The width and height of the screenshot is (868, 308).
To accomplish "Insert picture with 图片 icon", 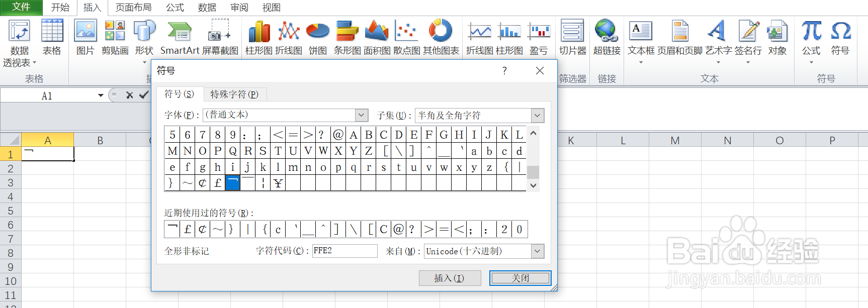I will pos(85,31).
